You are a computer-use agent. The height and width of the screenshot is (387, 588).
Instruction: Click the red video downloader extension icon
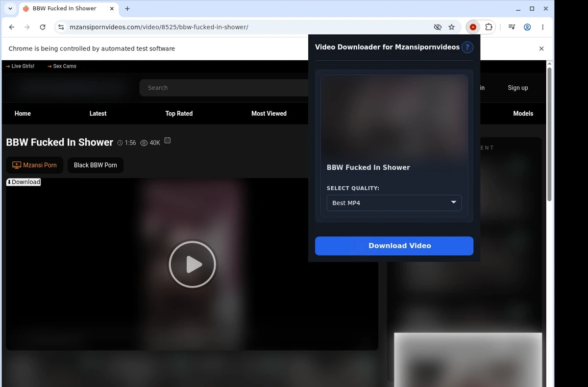click(x=473, y=27)
